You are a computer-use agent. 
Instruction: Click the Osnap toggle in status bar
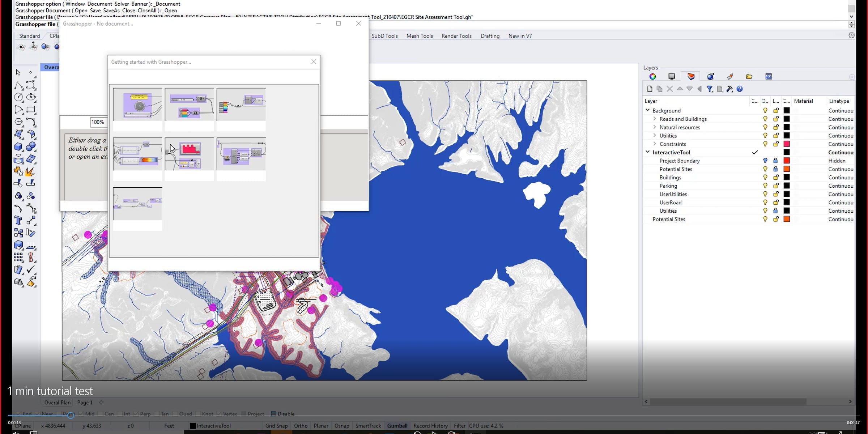(x=341, y=426)
